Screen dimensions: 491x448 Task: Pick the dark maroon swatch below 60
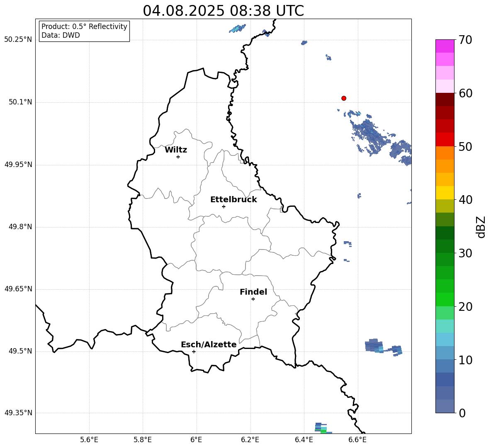(445, 99)
